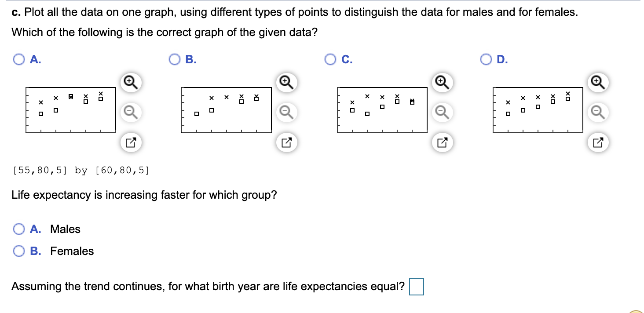Zoom out on graph B
644x313 pixels.
click(x=286, y=112)
